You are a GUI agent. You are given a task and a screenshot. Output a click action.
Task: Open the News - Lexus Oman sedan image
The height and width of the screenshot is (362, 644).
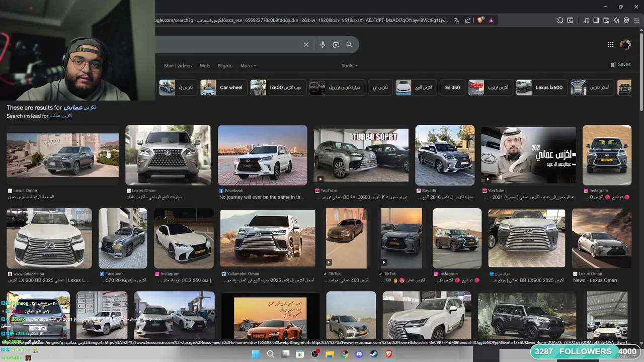[601, 238]
